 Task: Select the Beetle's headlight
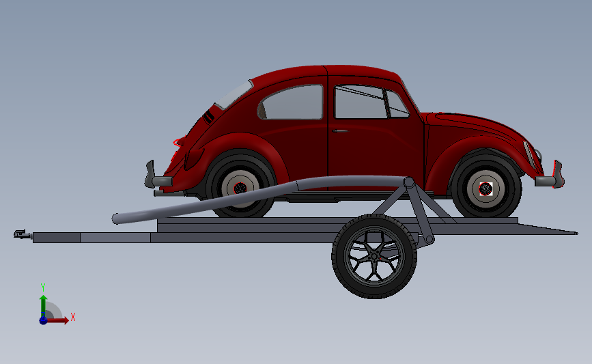point(538,155)
